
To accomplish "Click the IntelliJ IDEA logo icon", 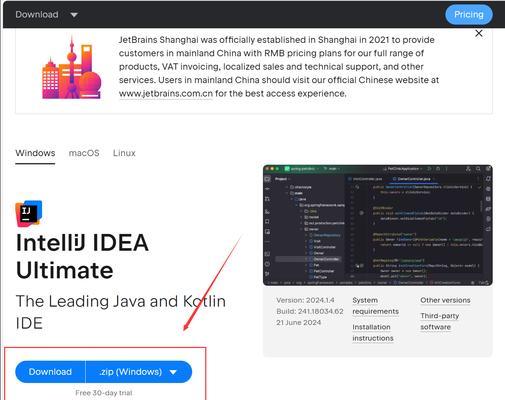I will [29, 214].
